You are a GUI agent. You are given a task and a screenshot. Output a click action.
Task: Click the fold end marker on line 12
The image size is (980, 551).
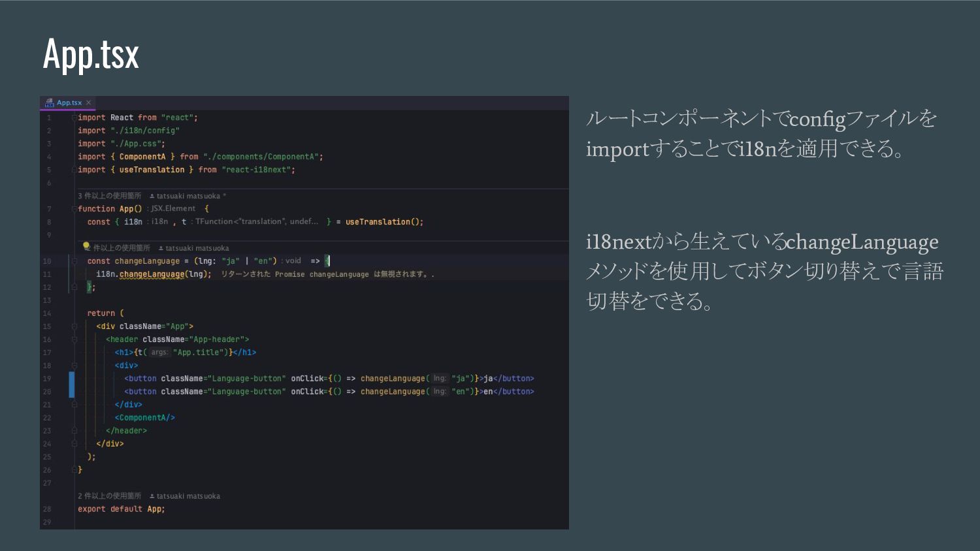[x=74, y=287]
